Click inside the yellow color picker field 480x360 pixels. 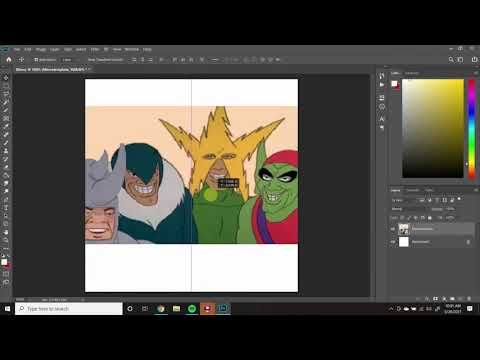click(x=433, y=129)
